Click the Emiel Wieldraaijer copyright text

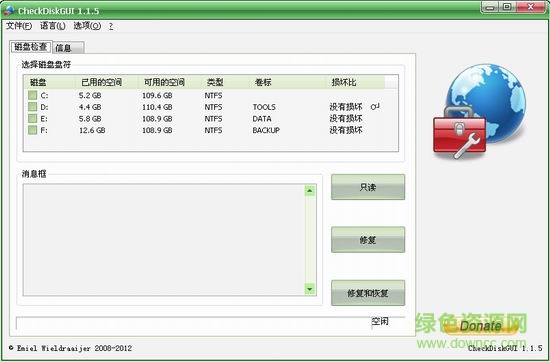click(71, 348)
